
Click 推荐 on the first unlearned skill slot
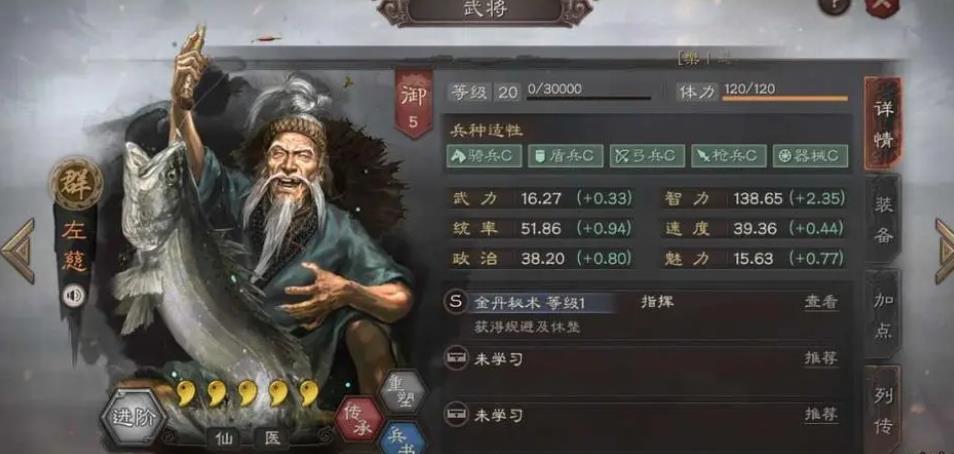point(821,358)
